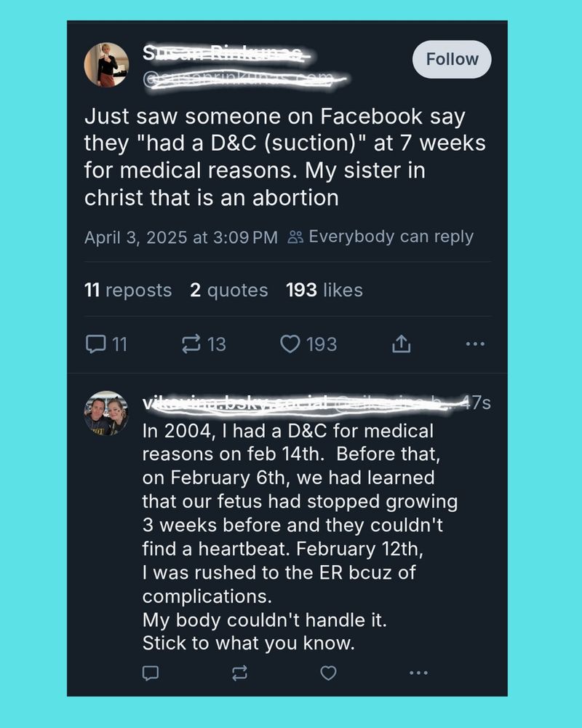Like the main post with 193 likes
Image resolution: width=582 pixels, height=728 pixels.
(308, 344)
